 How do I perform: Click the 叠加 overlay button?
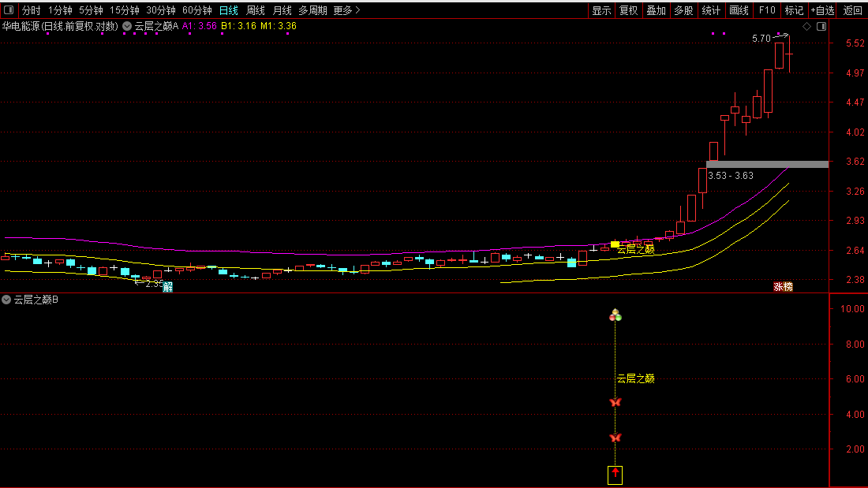pos(656,10)
